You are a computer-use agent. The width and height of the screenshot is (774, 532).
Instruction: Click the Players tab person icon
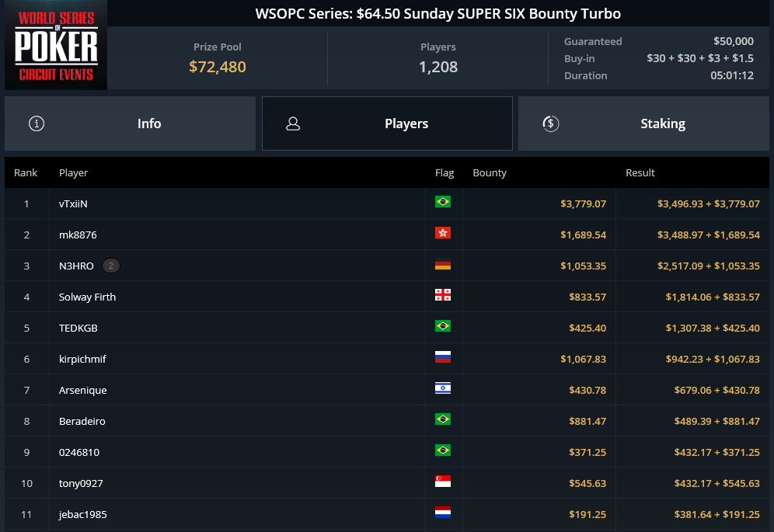293,123
